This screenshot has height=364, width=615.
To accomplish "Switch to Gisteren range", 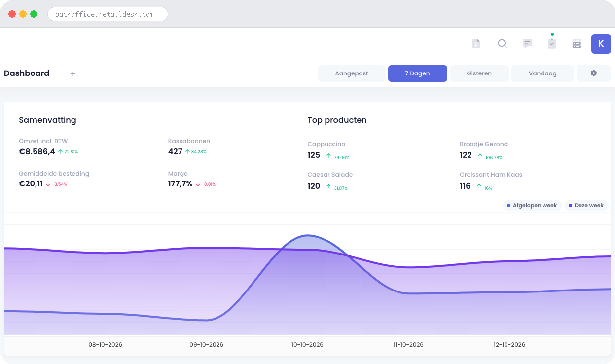I will (479, 73).
